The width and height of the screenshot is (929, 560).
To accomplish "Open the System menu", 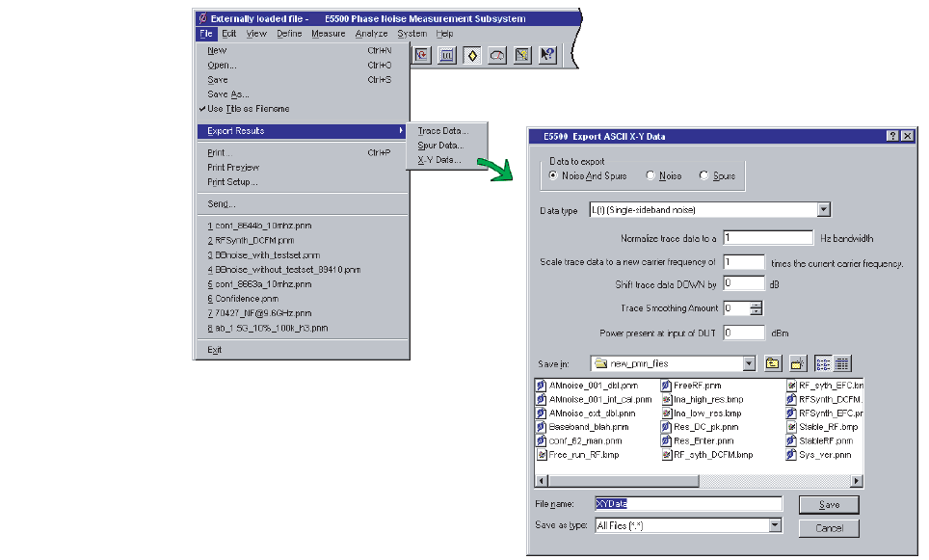I will (x=411, y=34).
